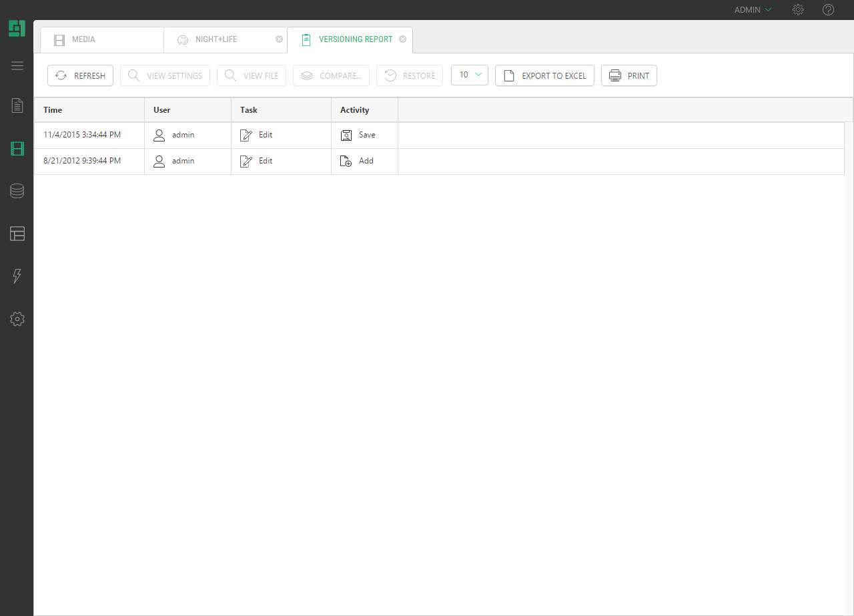The height and width of the screenshot is (616, 854).
Task: Select the media filmstrip sidebar icon
Action: [x=17, y=149]
